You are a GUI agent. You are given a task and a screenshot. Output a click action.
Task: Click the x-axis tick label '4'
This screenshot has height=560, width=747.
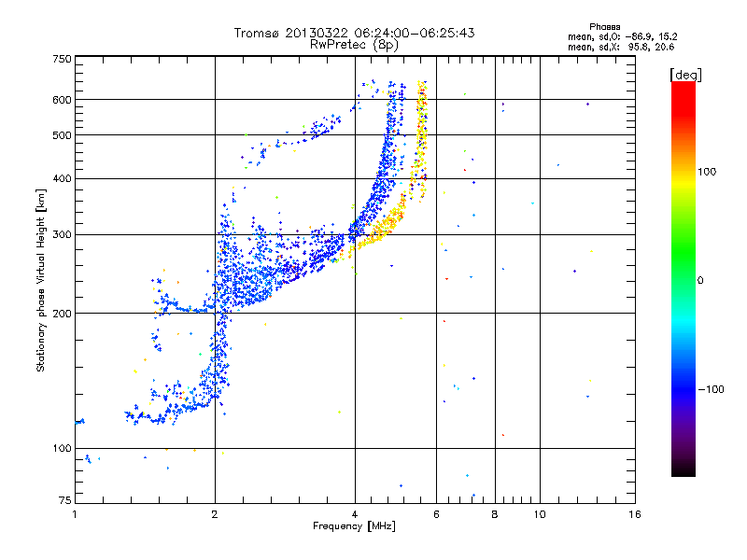point(355,514)
